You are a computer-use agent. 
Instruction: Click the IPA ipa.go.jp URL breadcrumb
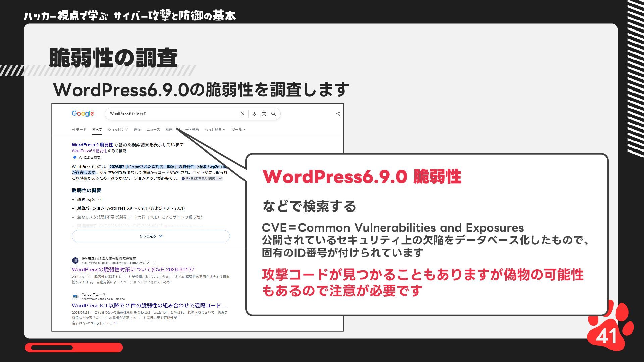[x=115, y=263]
